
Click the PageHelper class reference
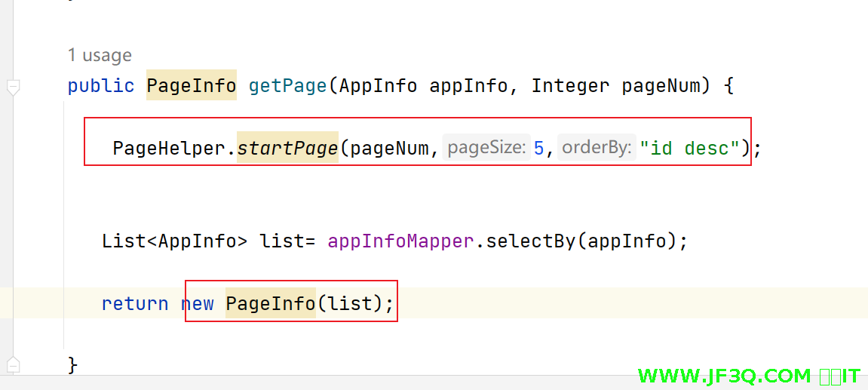(168, 148)
